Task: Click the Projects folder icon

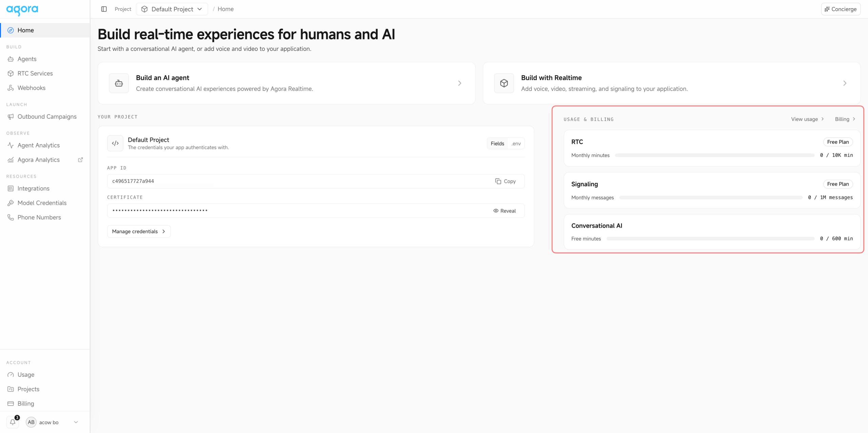Action: coord(11,389)
